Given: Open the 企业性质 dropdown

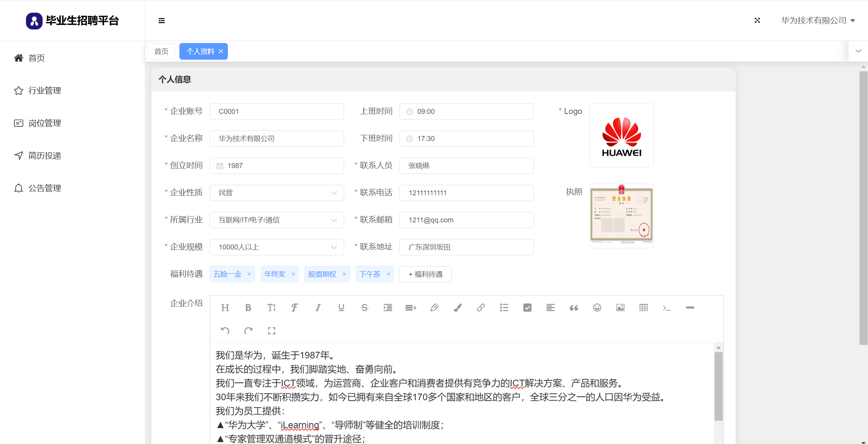Looking at the screenshot, I should point(277,193).
